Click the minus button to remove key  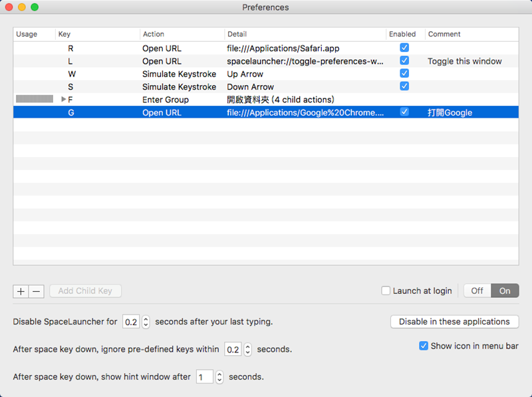click(x=37, y=291)
